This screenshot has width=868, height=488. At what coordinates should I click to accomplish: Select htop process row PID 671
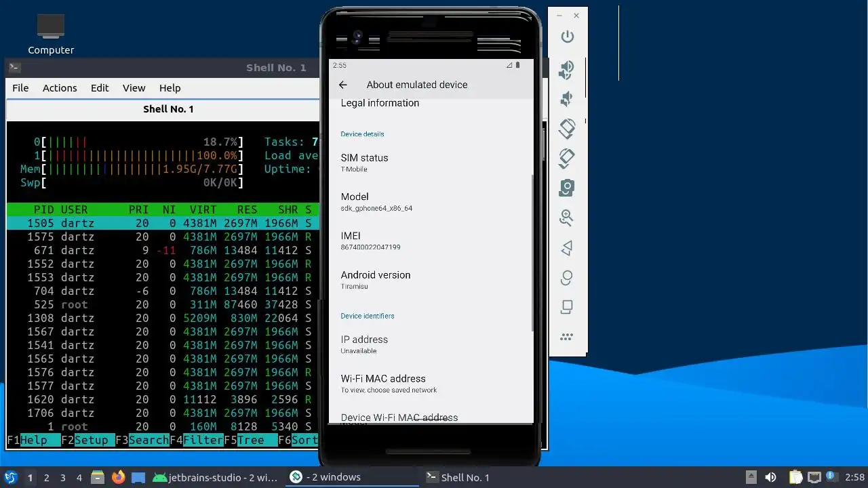click(x=163, y=250)
